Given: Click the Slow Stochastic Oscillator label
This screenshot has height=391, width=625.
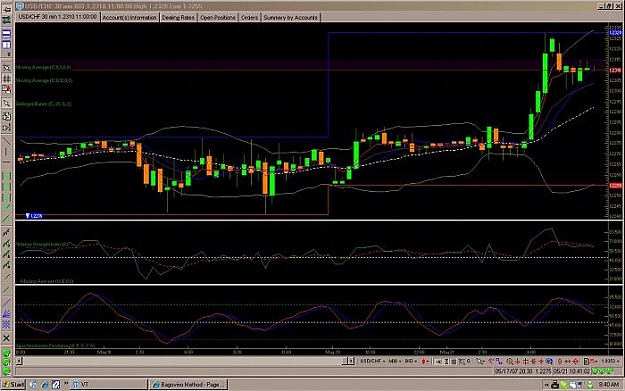Looking at the screenshot, I should point(55,346).
